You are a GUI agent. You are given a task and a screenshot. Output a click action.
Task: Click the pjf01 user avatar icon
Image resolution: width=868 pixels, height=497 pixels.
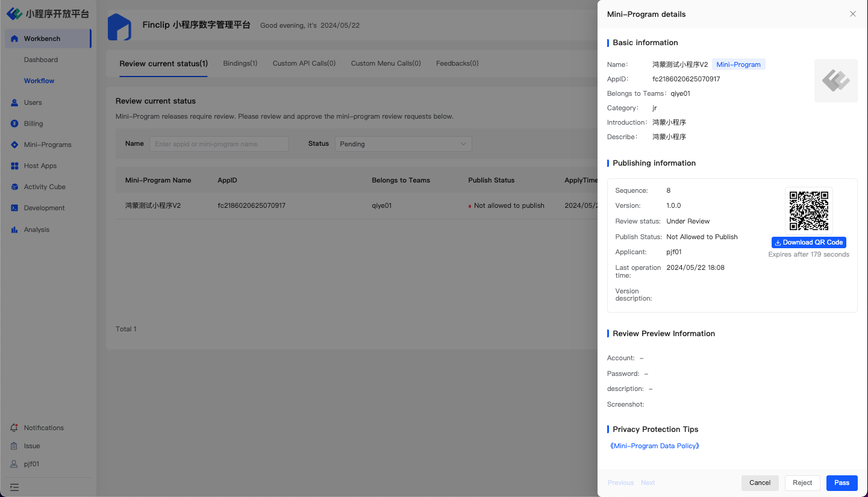(14, 464)
